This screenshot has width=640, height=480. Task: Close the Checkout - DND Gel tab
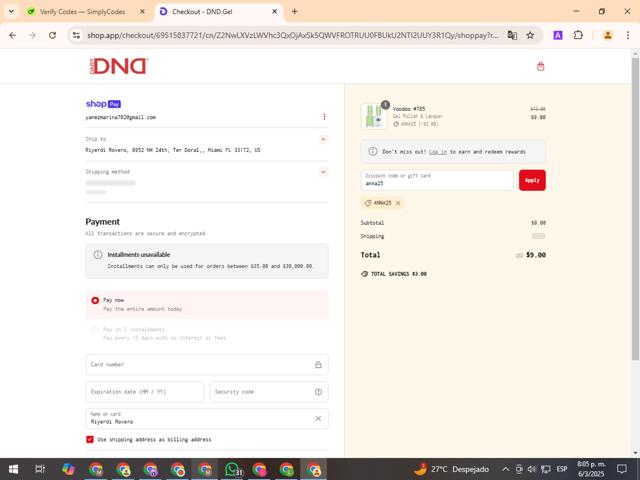pyautogui.click(x=275, y=11)
